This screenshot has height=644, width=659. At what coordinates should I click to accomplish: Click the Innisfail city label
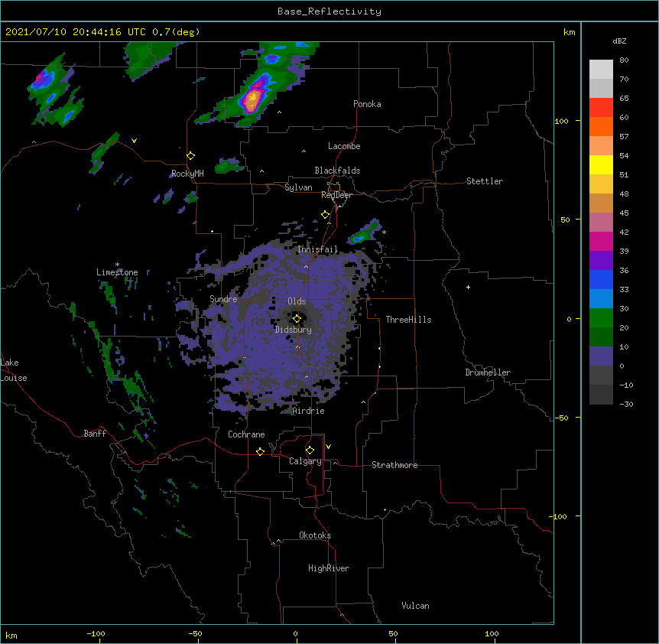318,249
